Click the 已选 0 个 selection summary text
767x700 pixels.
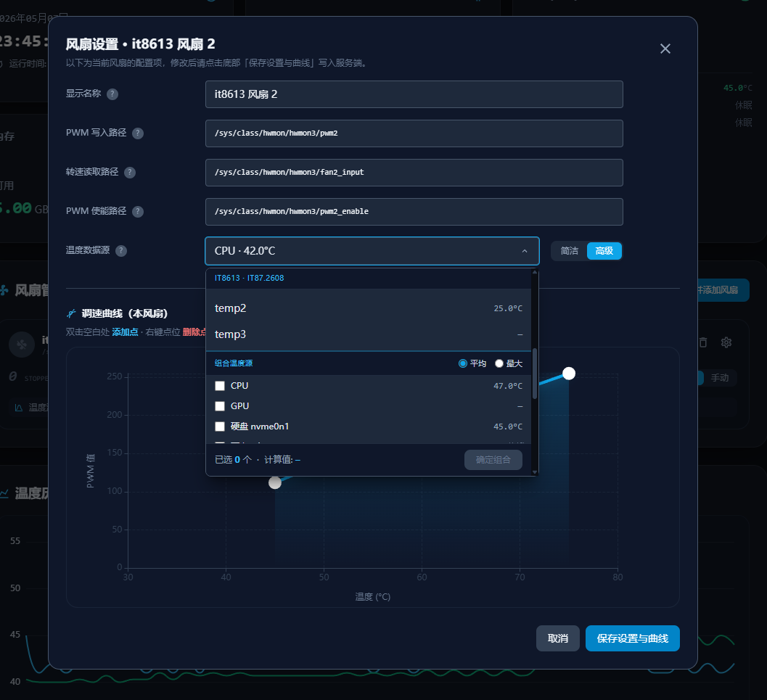click(x=233, y=459)
